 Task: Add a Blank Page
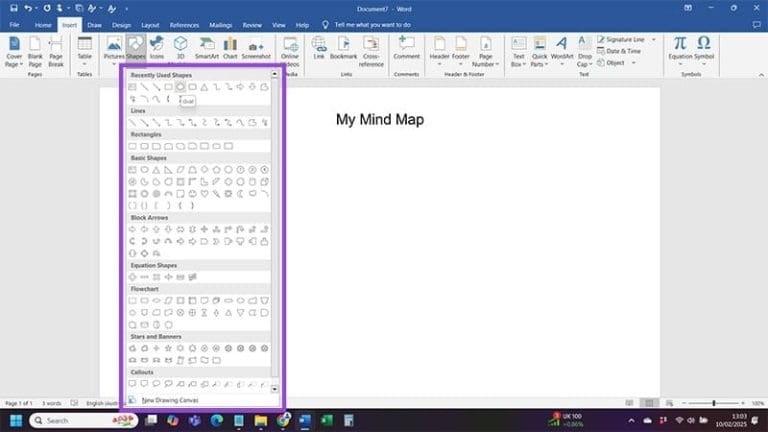pyautogui.click(x=35, y=51)
